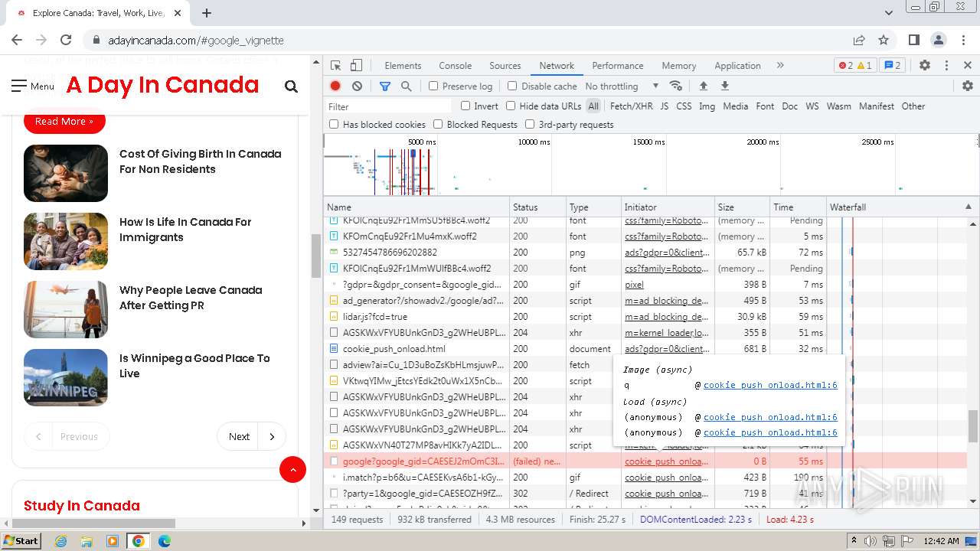Open Microsoft Edge from the taskbar
This screenshot has height=551, width=980.
click(x=164, y=541)
